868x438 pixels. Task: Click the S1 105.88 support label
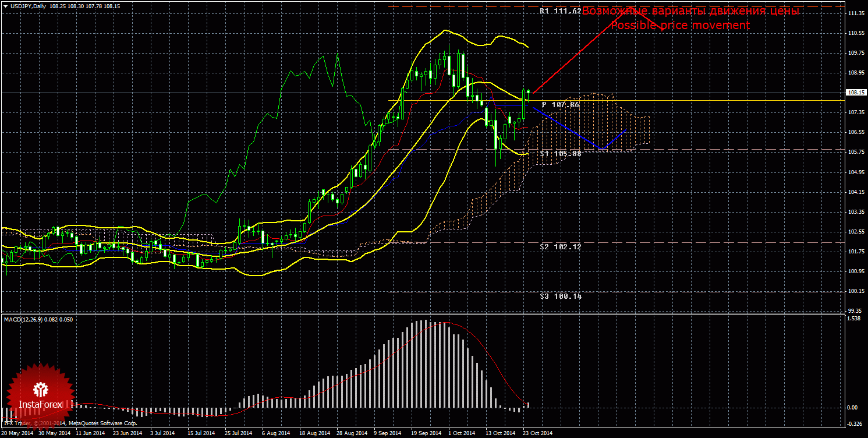(x=560, y=154)
